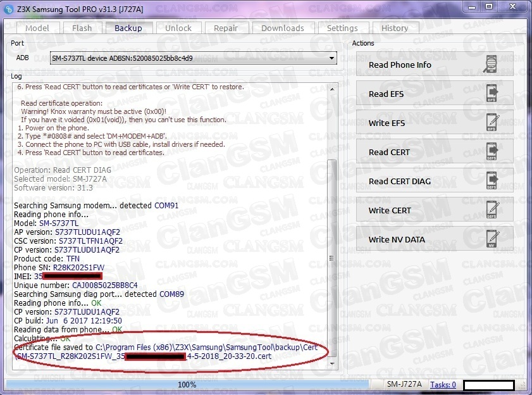Open the Tasks: 0 link
This screenshot has width=532, height=395.
(x=443, y=384)
